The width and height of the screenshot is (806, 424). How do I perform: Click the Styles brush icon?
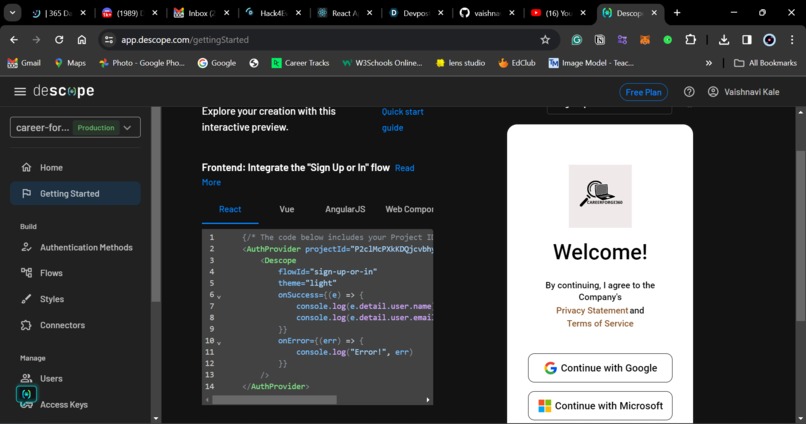click(x=26, y=299)
